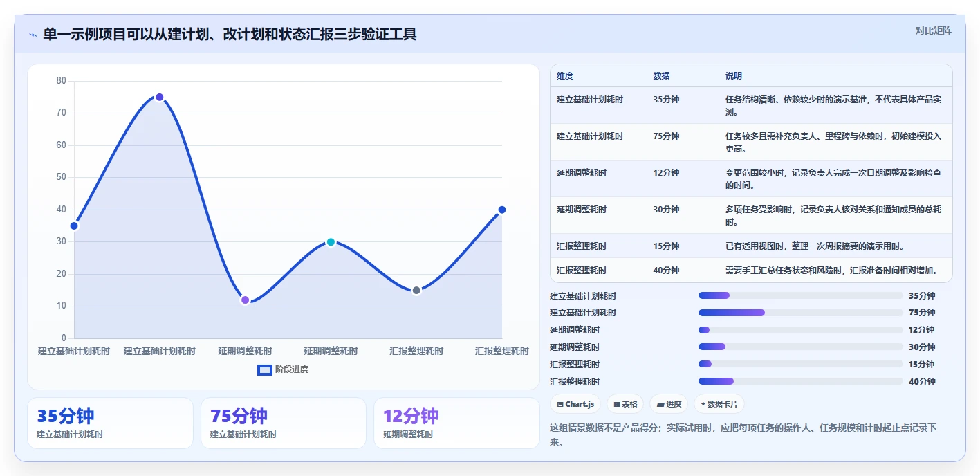Click the progress bar labeled 40分钟
The height and width of the screenshot is (476, 980).
tap(801, 381)
